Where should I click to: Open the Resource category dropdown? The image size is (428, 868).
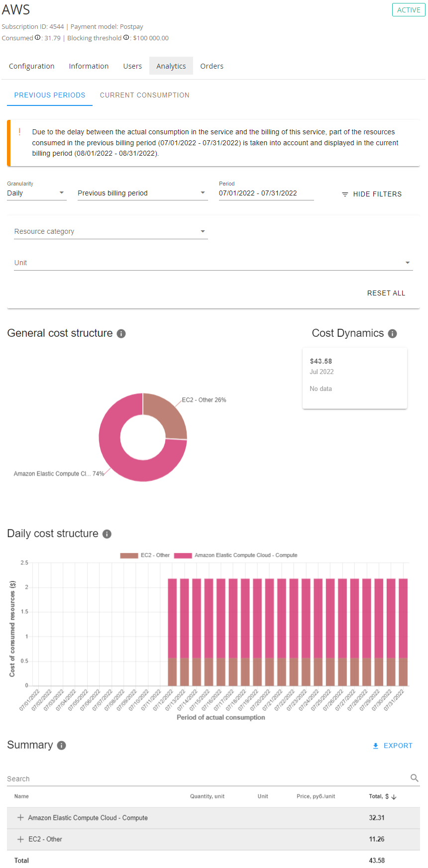click(110, 232)
